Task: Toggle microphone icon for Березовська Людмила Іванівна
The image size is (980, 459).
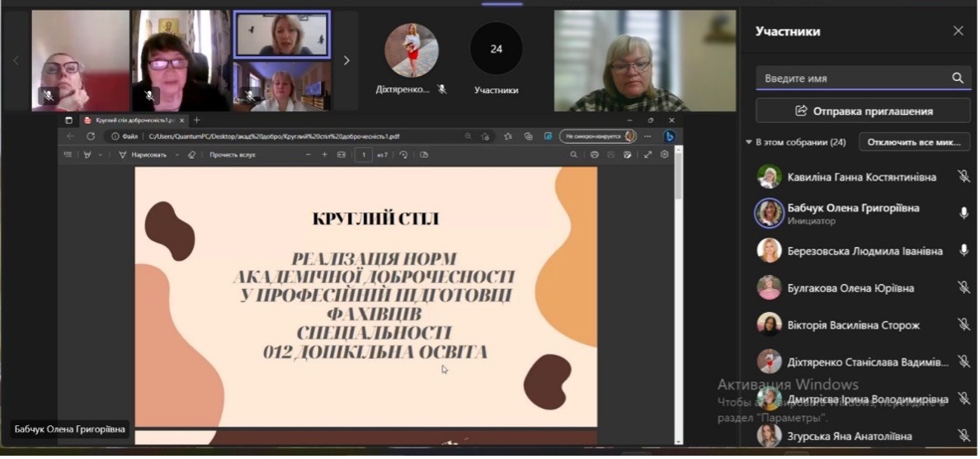Action: tap(964, 250)
